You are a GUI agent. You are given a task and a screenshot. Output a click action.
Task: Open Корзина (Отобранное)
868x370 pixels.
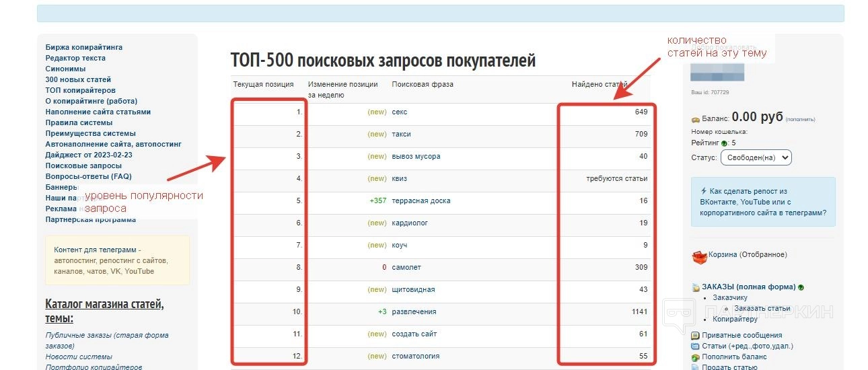[x=748, y=255]
